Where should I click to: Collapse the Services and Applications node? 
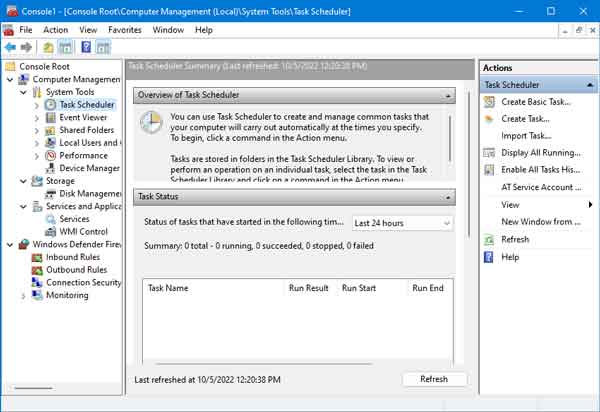24,206
